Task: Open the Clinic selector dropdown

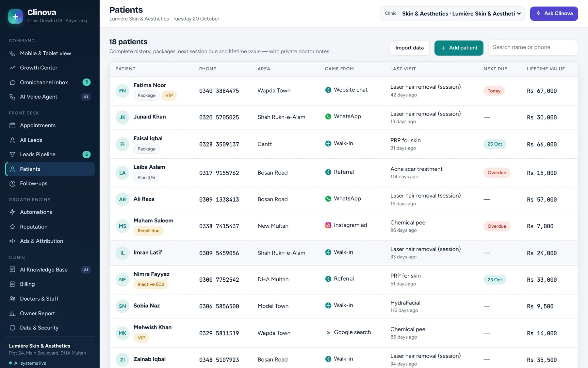Action: pos(453,13)
